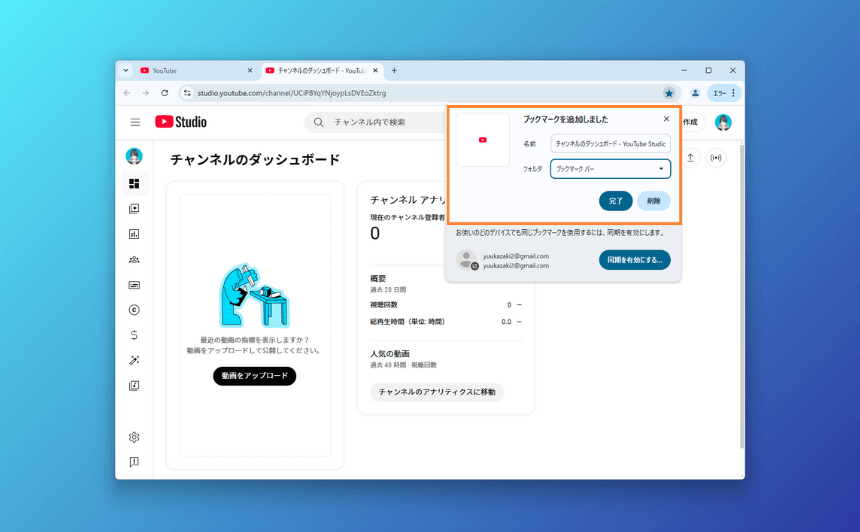Open the Content icon in sidebar
The width and height of the screenshot is (860, 532).
[x=134, y=208]
